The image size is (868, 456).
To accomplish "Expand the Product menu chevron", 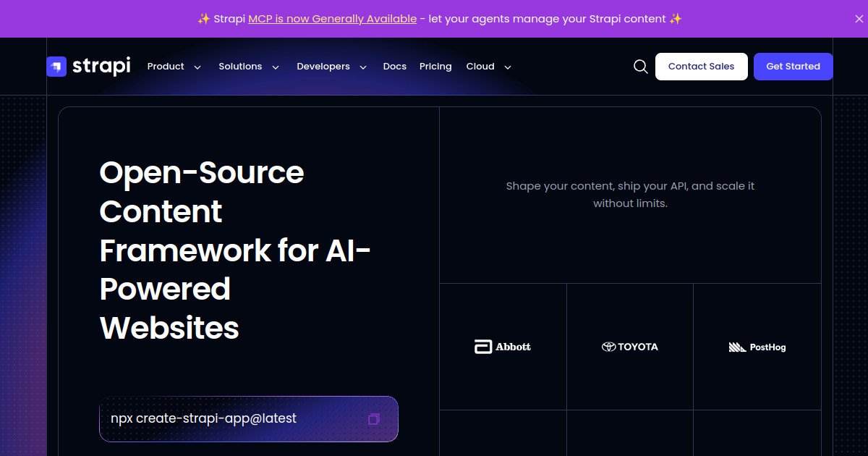I will point(197,67).
